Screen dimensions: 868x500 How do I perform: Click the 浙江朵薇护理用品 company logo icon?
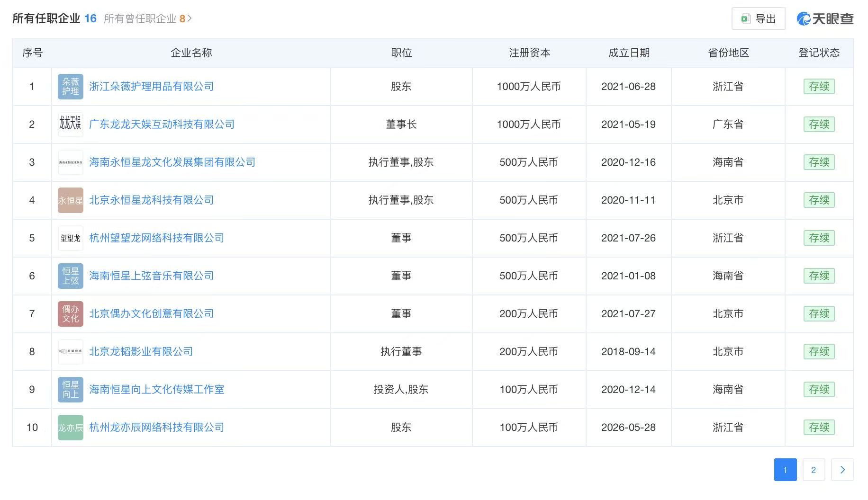(x=70, y=87)
